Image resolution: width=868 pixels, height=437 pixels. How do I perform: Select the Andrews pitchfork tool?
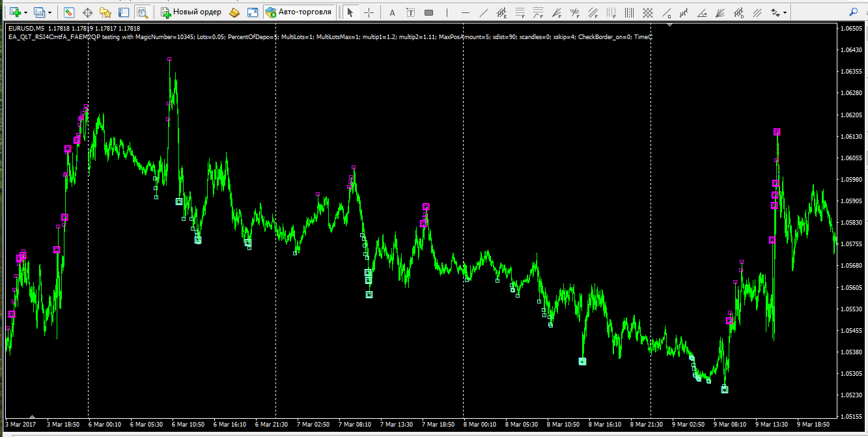[757, 12]
